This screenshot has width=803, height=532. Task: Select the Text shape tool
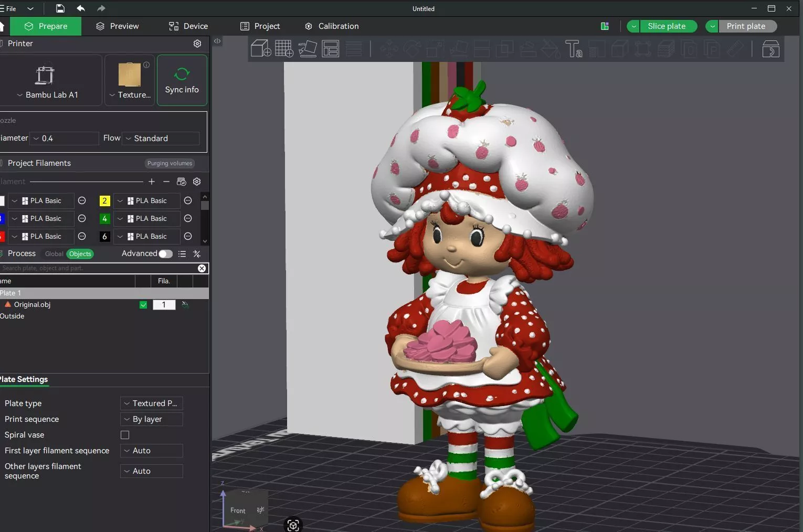pyautogui.click(x=574, y=49)
